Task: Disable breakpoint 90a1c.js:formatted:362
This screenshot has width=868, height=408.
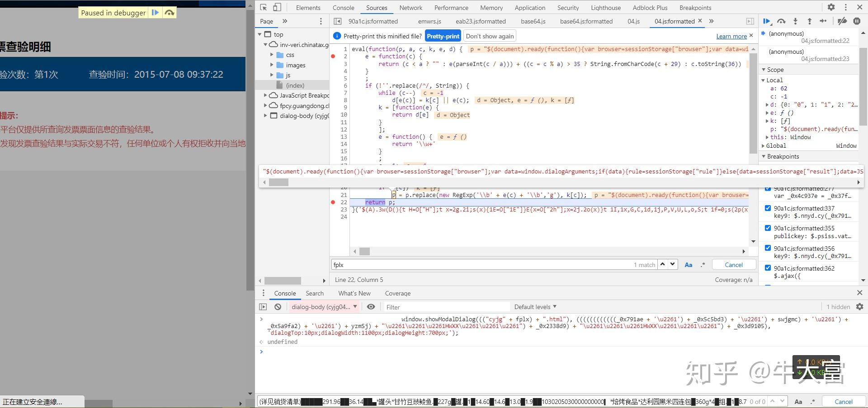Action: click(768, 268)
